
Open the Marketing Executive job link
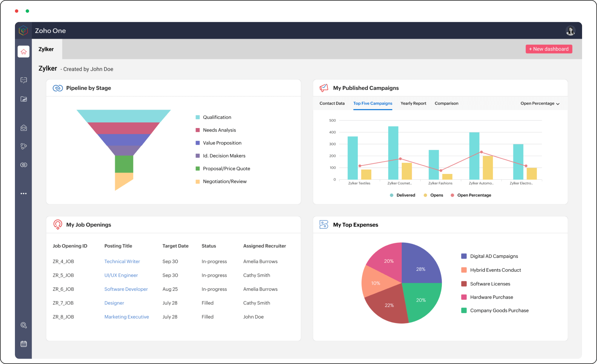click(x=127, y=317)
